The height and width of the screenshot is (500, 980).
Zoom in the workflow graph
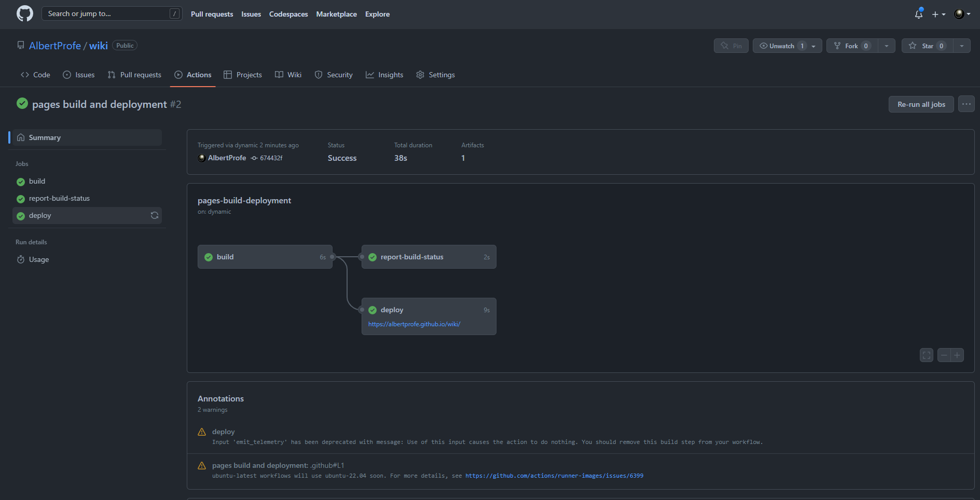point(957,355)
